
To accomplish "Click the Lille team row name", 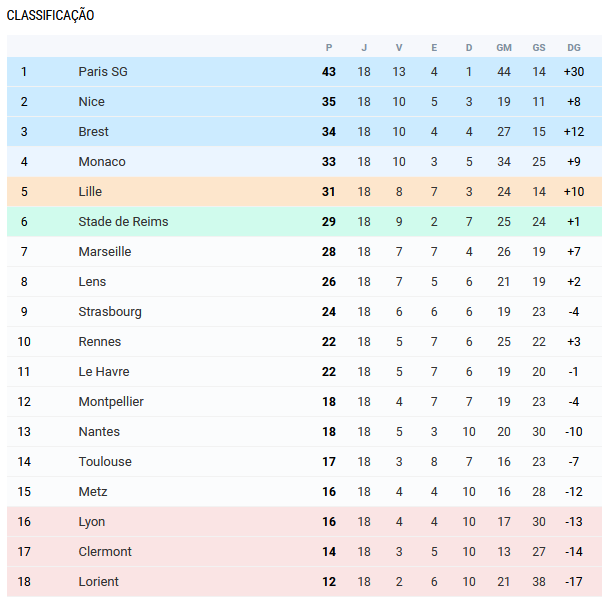I will coord(90,192).
